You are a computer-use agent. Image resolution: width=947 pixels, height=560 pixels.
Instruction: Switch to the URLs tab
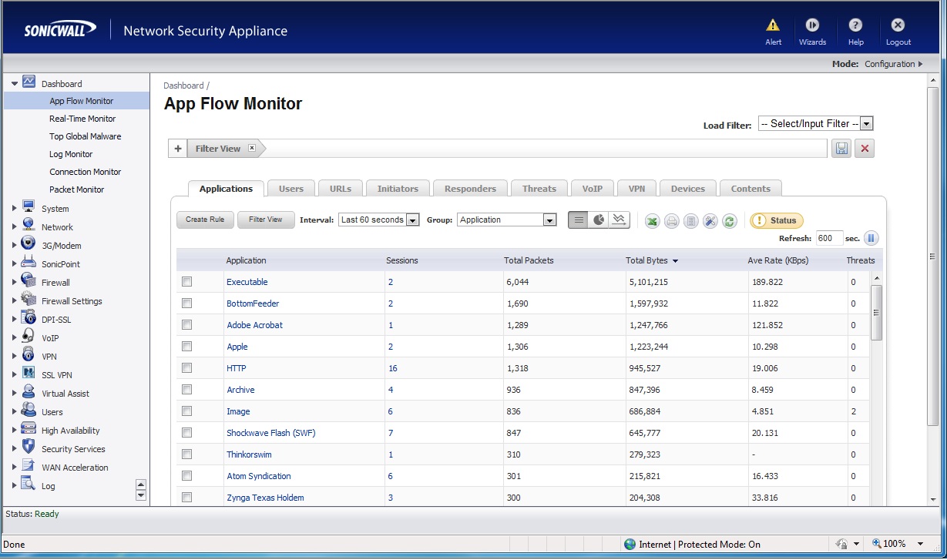point(340,189)
